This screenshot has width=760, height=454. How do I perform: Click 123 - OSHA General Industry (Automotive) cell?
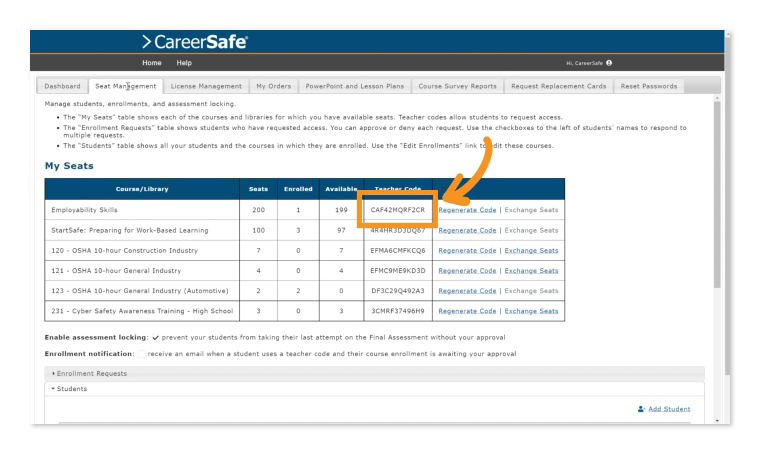tap(140, 291)
